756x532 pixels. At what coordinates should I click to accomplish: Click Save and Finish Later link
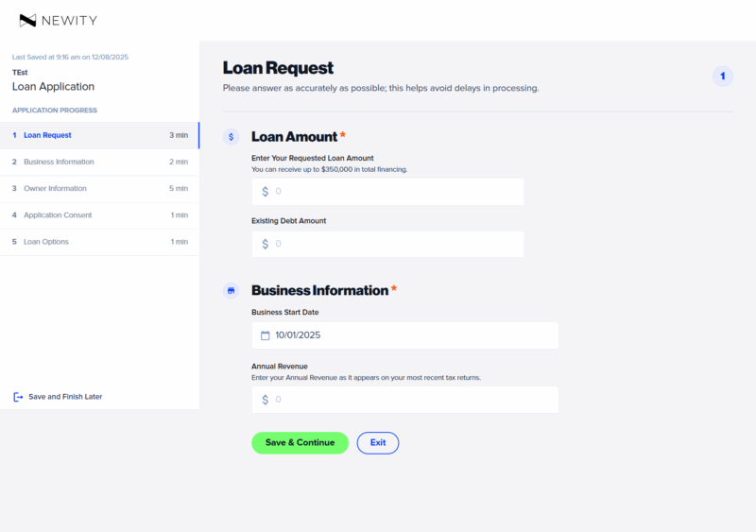(x=65, y=397)
